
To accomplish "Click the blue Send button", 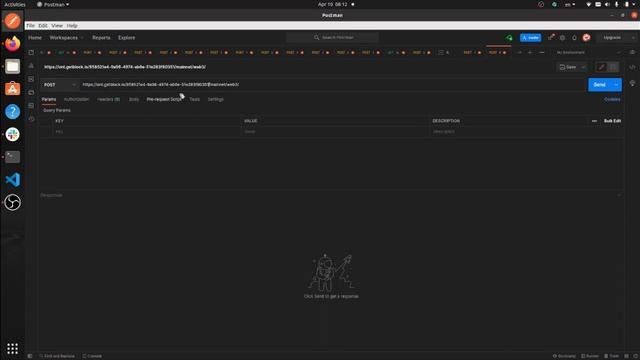I will pos(599,84).
